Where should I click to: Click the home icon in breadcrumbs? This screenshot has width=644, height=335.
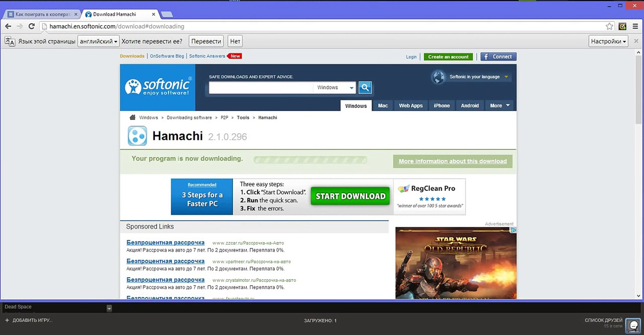pos(133,117)
